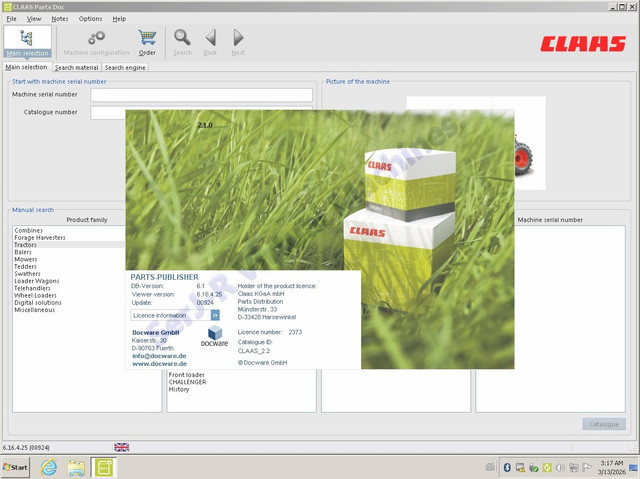Expand Licence information arrow button
The width and height of the screenshot is (640, 479).
click(215, 315)
